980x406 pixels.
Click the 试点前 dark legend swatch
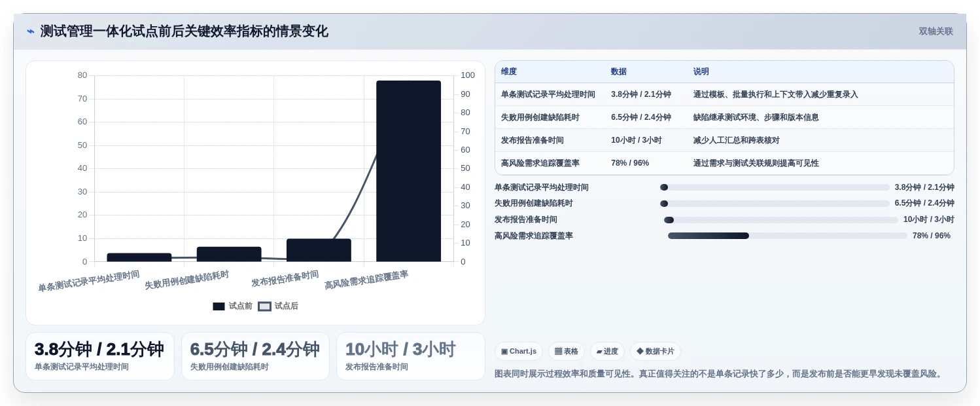click(219, 306)
